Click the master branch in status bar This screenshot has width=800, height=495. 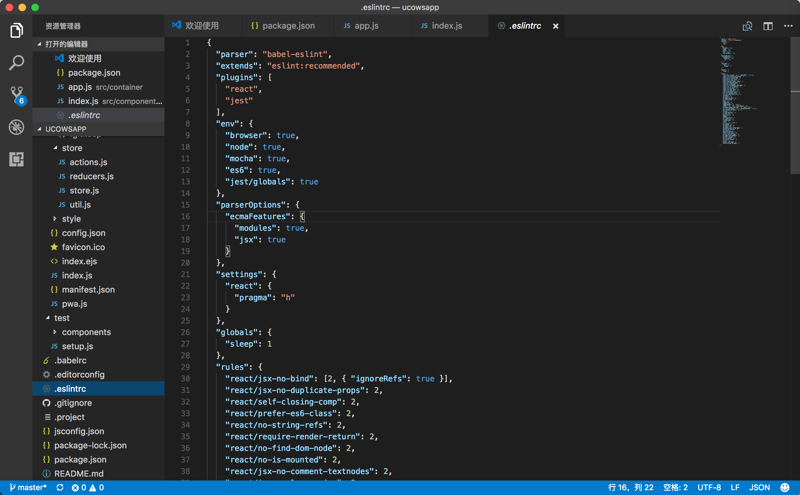tap(28, 488)
